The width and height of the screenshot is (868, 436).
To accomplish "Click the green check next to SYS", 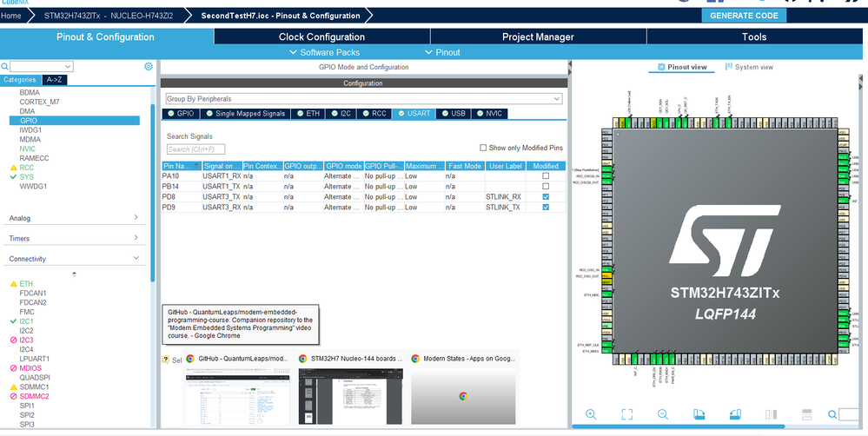I will coord(13,177).
